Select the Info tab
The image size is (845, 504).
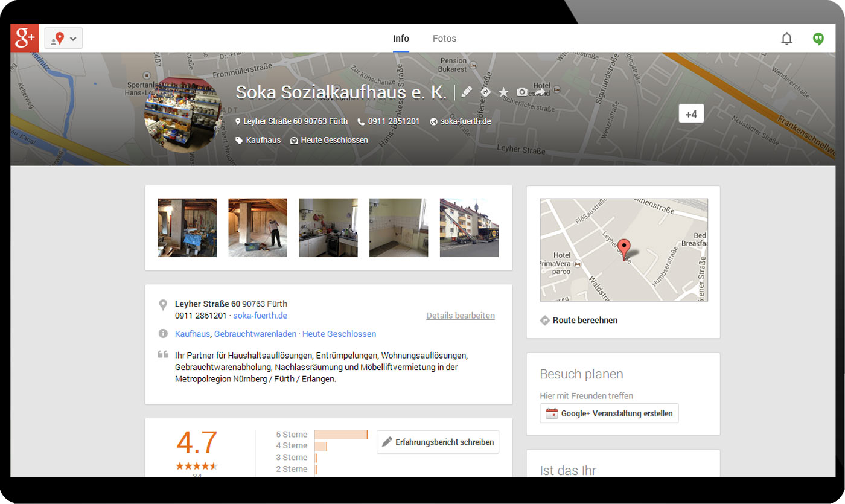point(401,39)
